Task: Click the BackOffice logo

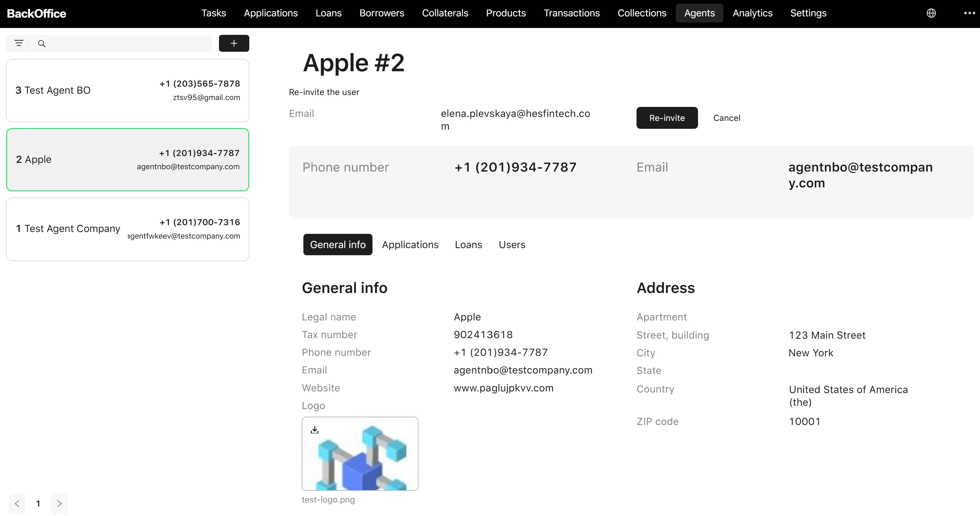Action: coord(36,14)
